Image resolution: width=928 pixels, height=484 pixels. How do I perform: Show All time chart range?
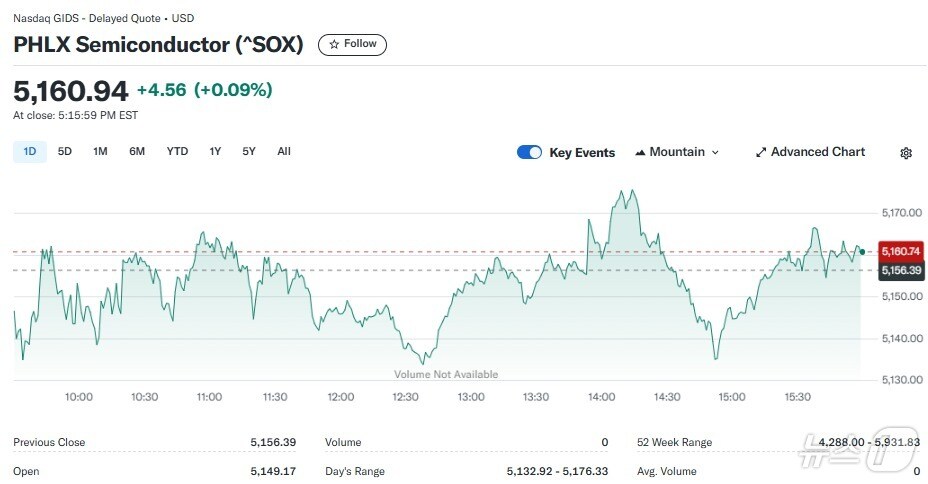click(x=284, y=152)
